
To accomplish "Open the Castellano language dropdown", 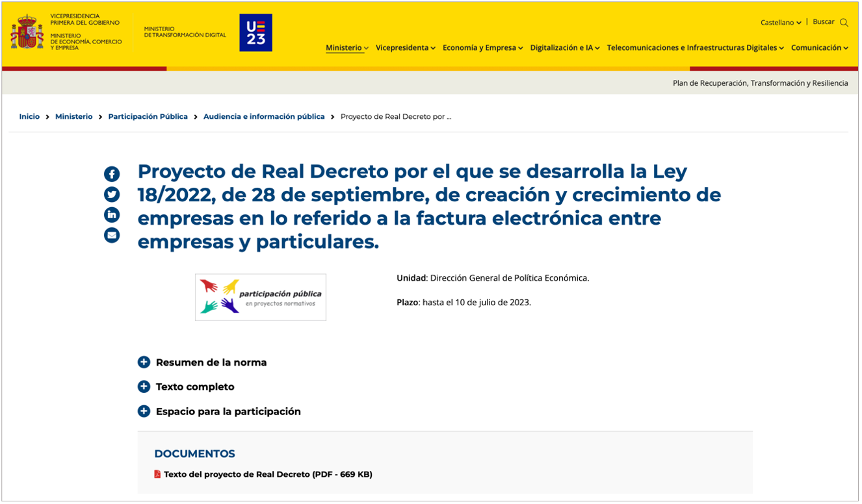I will pyautogui.click(x=780, y=23).
